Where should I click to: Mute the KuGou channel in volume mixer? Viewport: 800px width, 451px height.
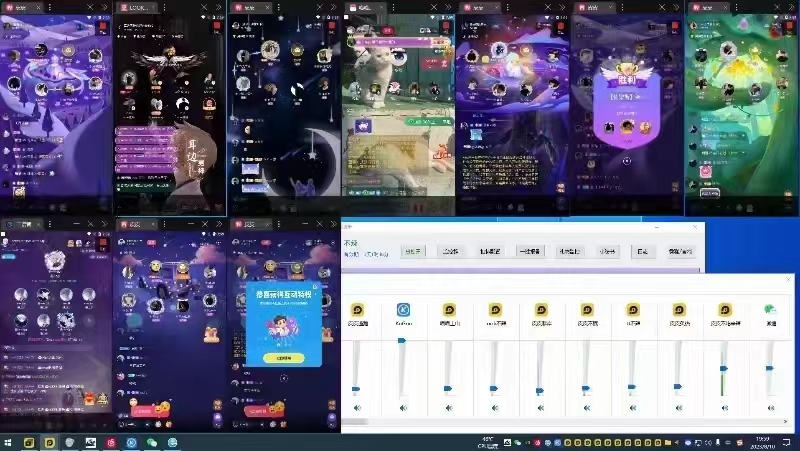coord(404,408)
